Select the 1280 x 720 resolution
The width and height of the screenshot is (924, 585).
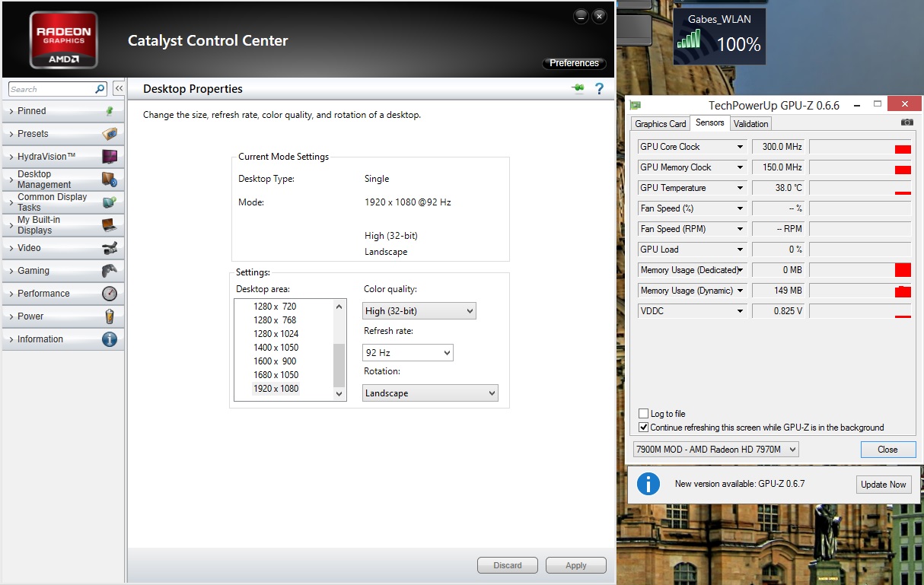276,307
